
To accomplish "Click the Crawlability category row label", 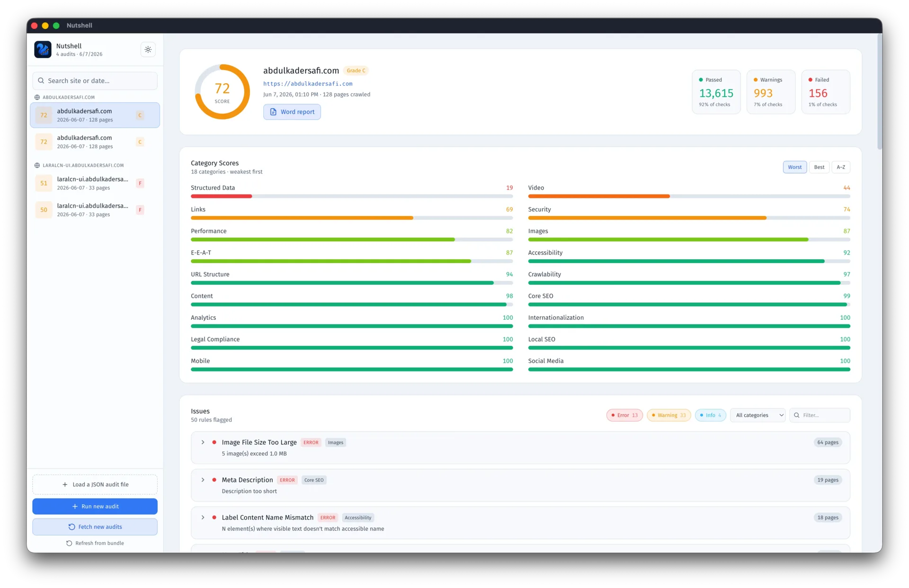I will coord(544,274).
